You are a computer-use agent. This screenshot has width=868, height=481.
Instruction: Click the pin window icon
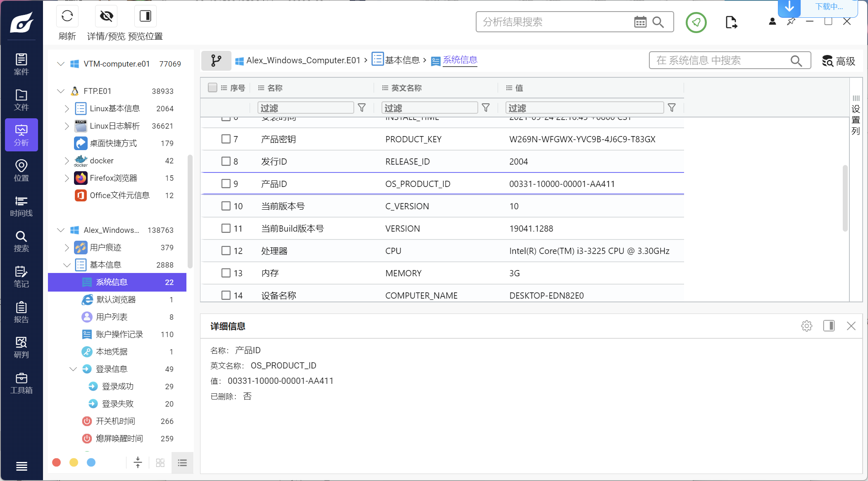coord(791,22)
